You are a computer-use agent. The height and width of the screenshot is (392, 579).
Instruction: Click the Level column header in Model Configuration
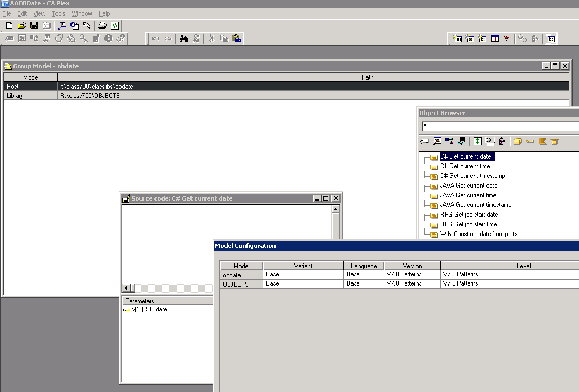point(510,266)
